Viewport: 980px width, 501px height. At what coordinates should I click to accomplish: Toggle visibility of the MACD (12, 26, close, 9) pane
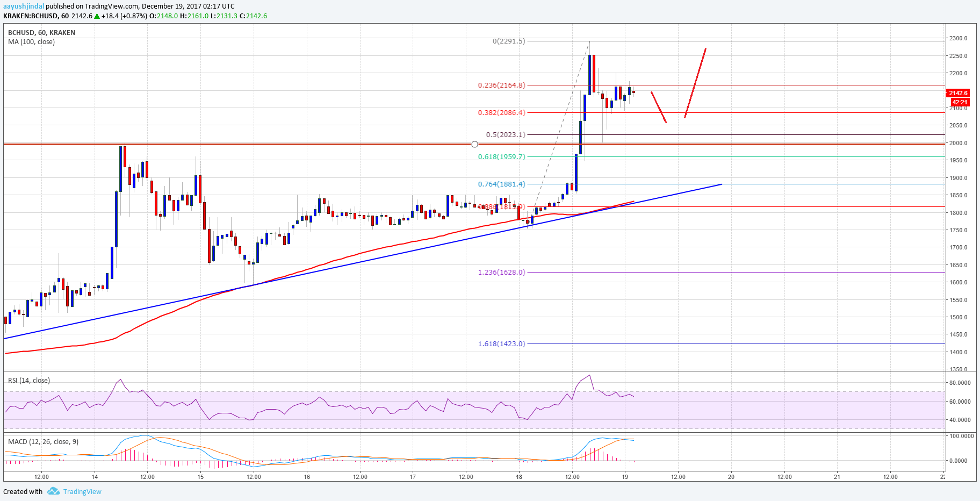42,442
